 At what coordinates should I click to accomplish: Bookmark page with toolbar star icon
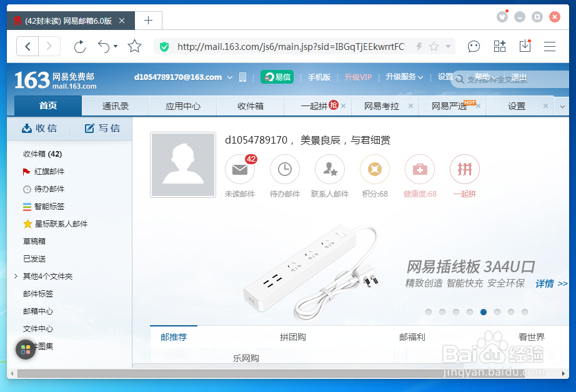pos(134,46)
